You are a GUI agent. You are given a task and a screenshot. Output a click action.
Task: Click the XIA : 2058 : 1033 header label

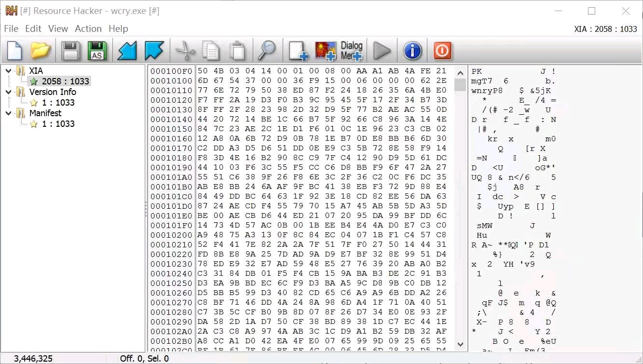606,29
